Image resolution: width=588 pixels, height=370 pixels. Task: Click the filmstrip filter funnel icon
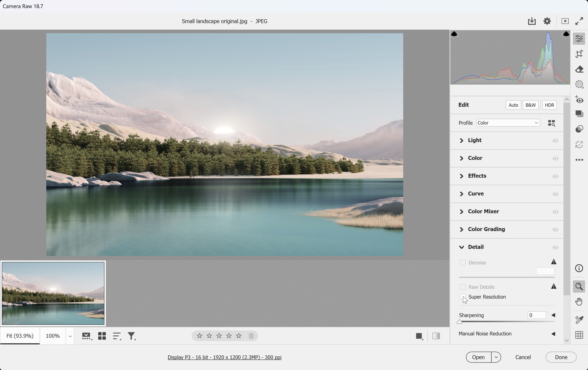pyautogui.click(x=132, y=336)
